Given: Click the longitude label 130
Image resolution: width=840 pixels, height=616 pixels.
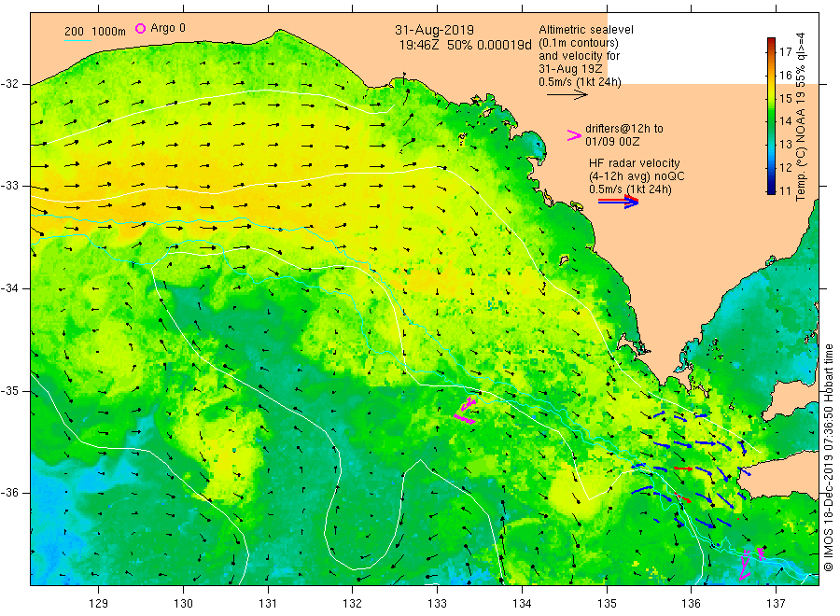Looking at the screenshot, I should pyautogui.click(x=183, y=603).
